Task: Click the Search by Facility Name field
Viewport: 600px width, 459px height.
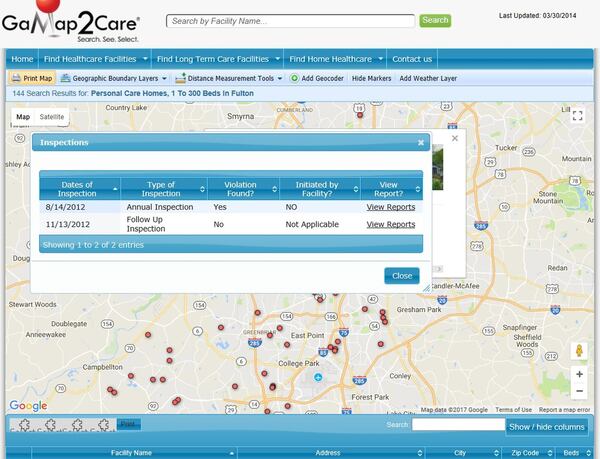Action: [290, 21]
